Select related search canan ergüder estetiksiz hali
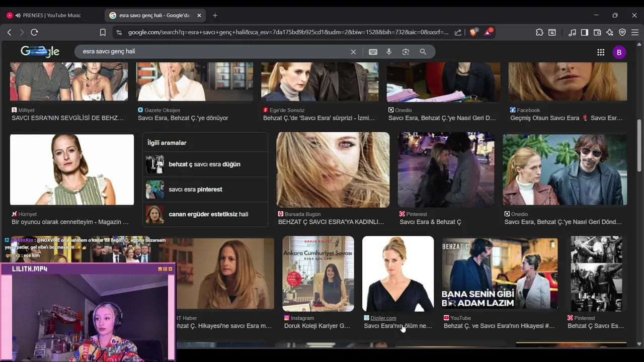The height and width of the screenshot is (362, 644). 205,214
